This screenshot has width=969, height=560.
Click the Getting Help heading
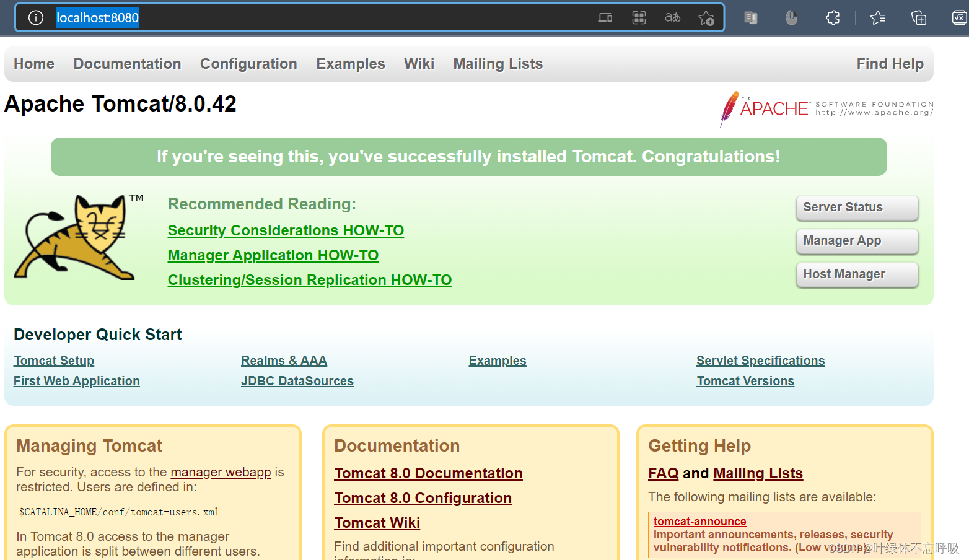[x=699, y=446]
